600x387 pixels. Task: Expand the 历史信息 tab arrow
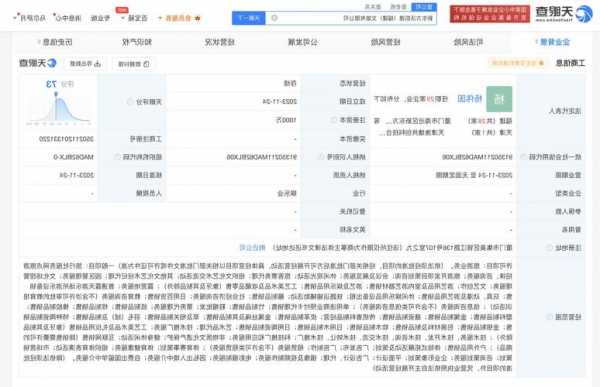[x=39, y=42]
